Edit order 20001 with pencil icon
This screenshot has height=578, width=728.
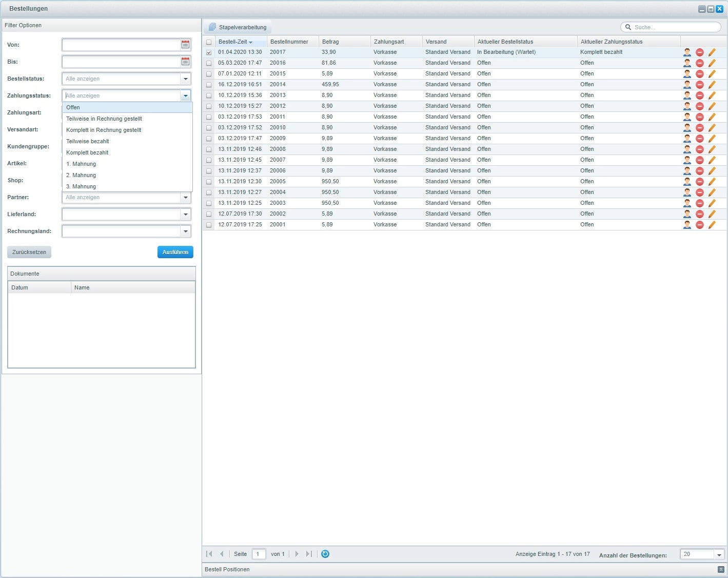[x=712, y=225]
